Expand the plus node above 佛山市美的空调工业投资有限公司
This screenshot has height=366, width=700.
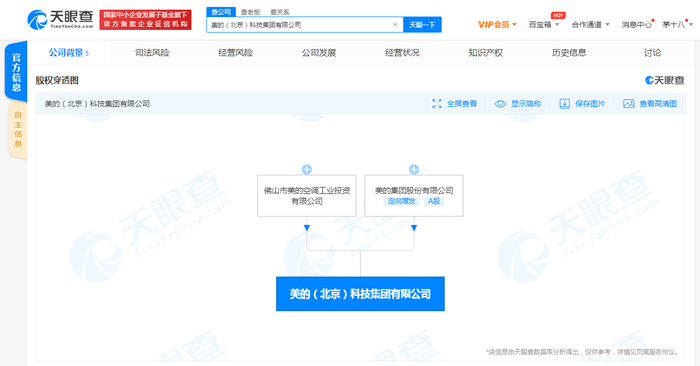coord(307,170)
